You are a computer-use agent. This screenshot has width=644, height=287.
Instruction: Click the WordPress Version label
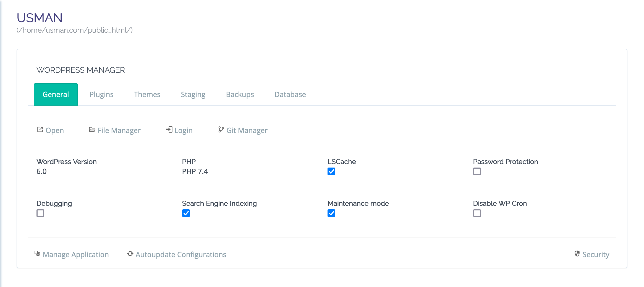[x=67, y=161]
